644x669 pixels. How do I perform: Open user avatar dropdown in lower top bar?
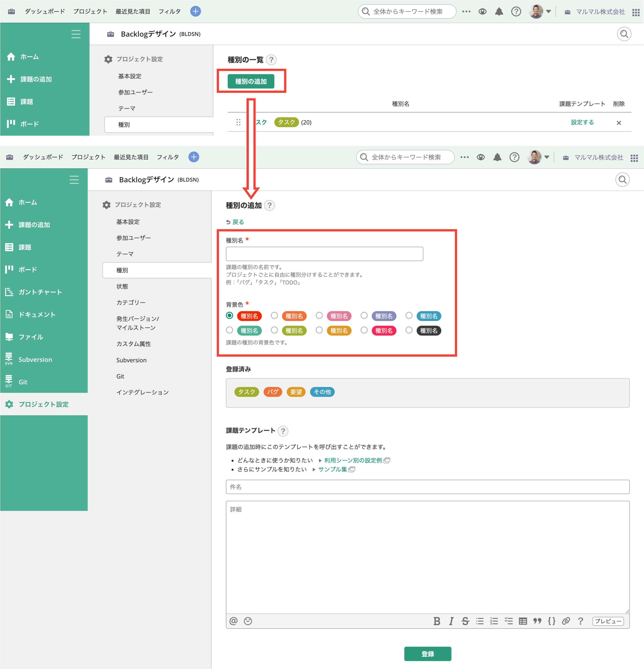click(538, 157)
